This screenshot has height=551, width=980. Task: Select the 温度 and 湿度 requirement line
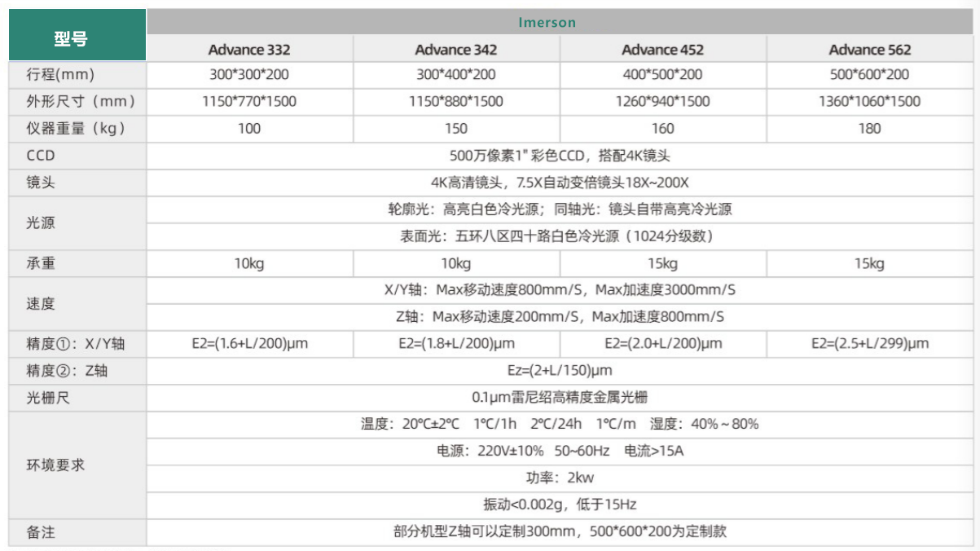[560, 425]
